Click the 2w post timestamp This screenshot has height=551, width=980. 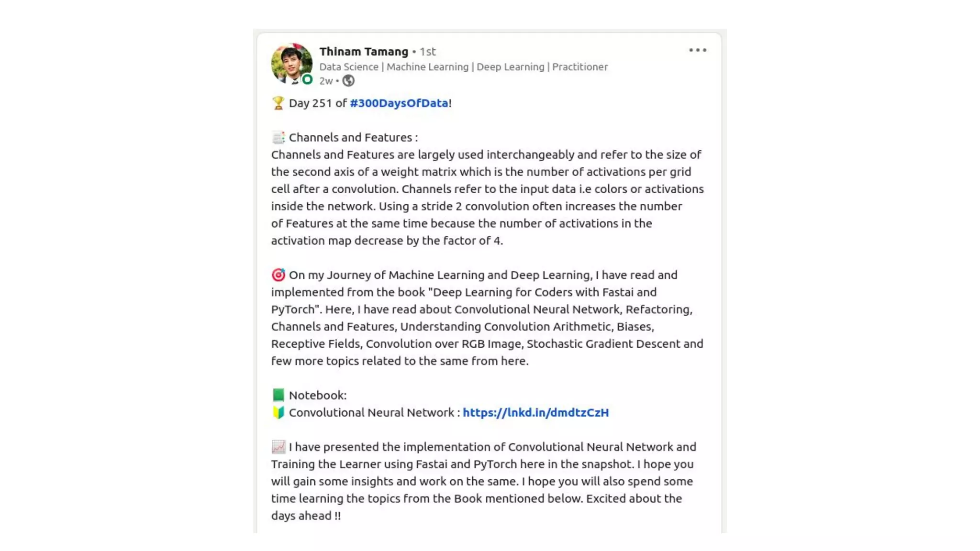tap(326, 81)
